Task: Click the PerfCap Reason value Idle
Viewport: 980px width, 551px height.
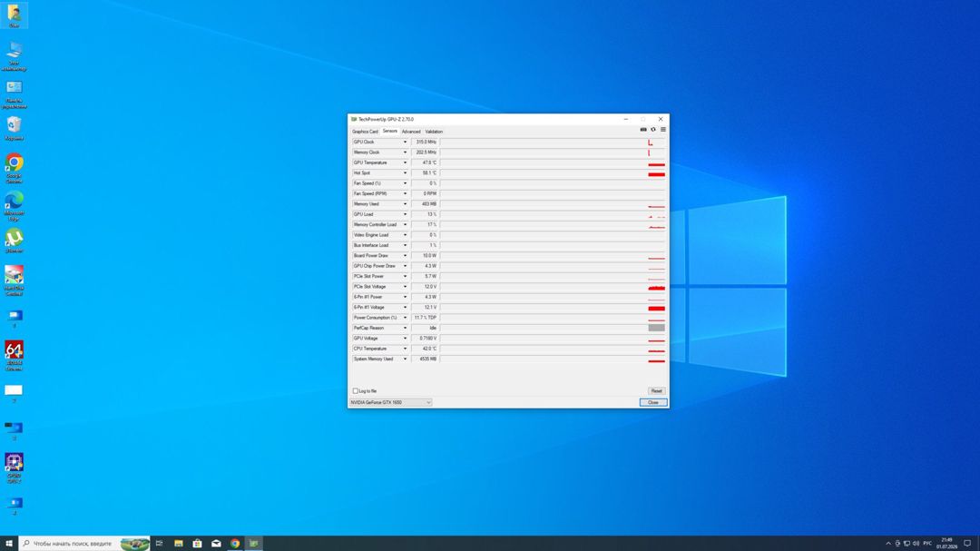Action: (x=425, y=329)
